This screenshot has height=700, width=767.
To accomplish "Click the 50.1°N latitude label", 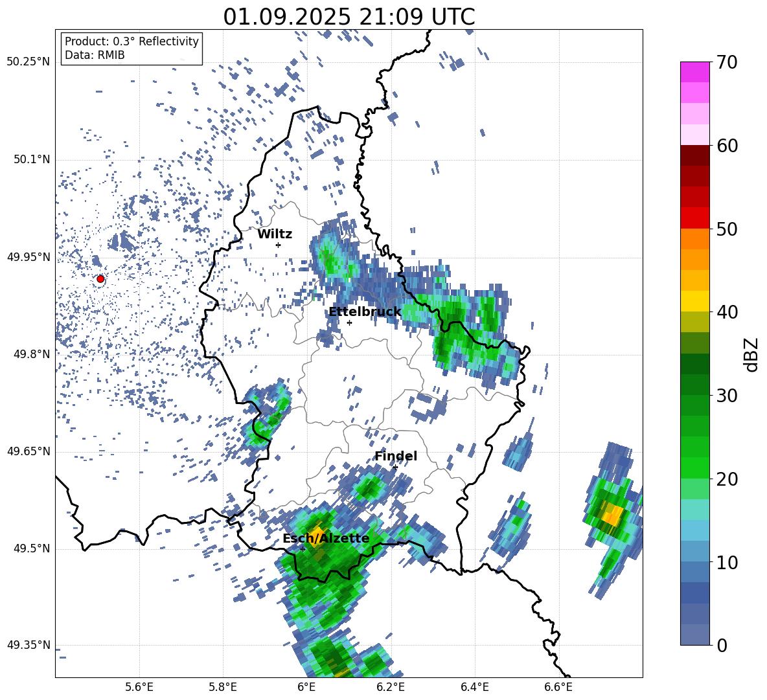I will pos(32,160).
